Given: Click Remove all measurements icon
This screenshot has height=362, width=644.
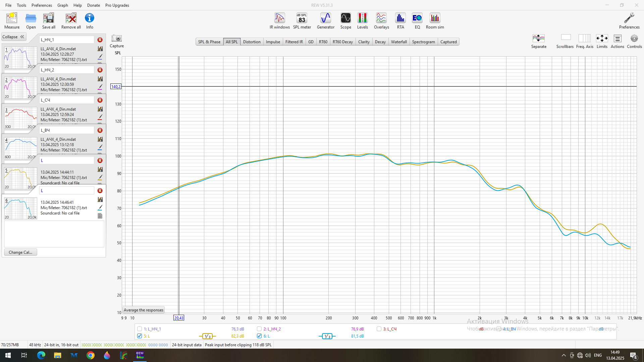Looking at the screenshot, I should click(x=71, y=21).
